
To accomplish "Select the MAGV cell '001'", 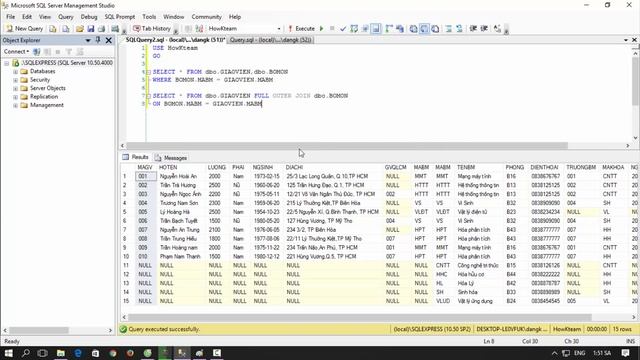I will [x=146, y=176].
